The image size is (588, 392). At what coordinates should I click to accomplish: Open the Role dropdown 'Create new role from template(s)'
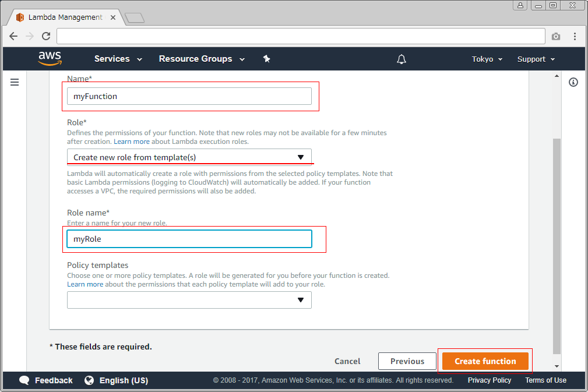click(x=189, y=157)
